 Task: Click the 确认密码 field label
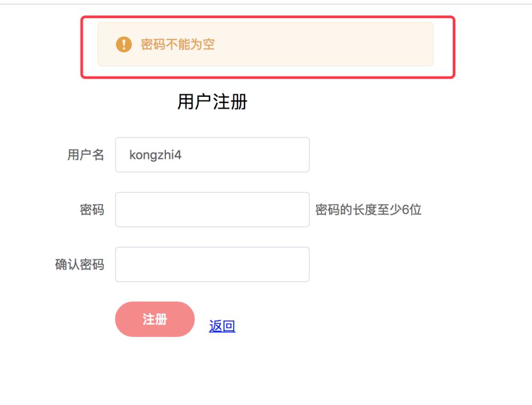coord(80,265)
